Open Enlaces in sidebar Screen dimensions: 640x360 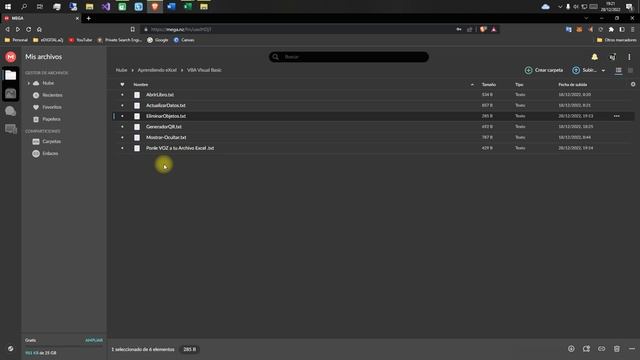50,153
